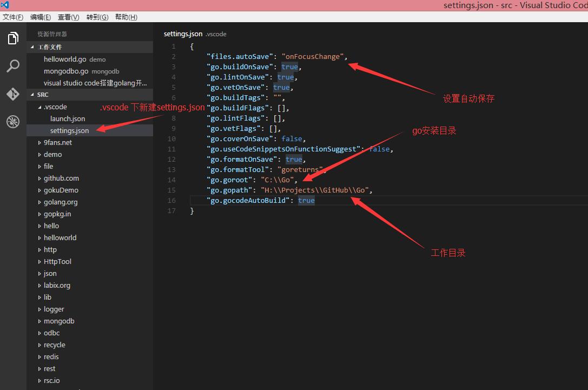Viewport: 588px width, 390px height.
Task: Click the "H:\\Projects\\GitHub\\Go" gopath value
Action: (x=315, y=190)
